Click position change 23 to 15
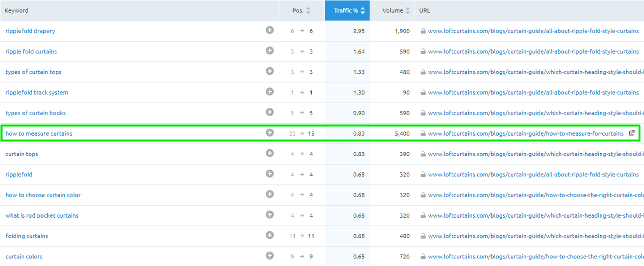Viewport: 644px width, 266px height. click(301, 133)
